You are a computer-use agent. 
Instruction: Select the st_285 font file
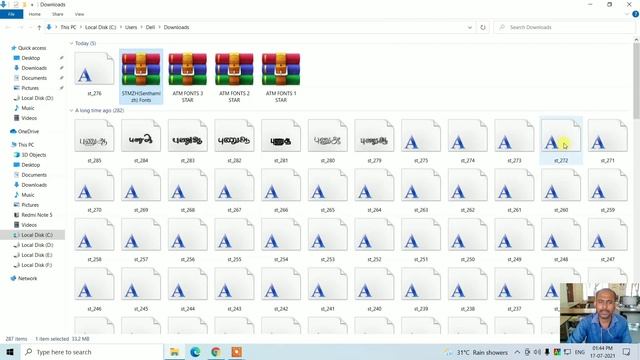pyautogui.click(x=94, y=141)
